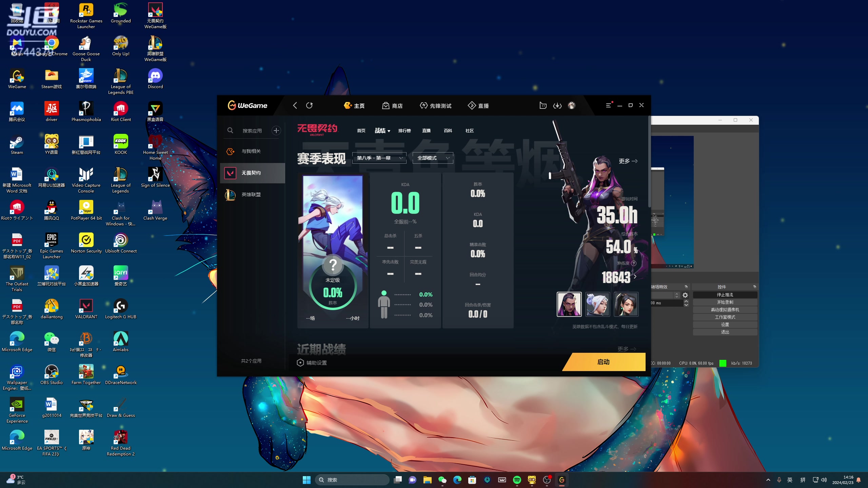Select 英雄联盟 in the sidebar list
Viewport: 868px width, 488px height.
[251, 195]
